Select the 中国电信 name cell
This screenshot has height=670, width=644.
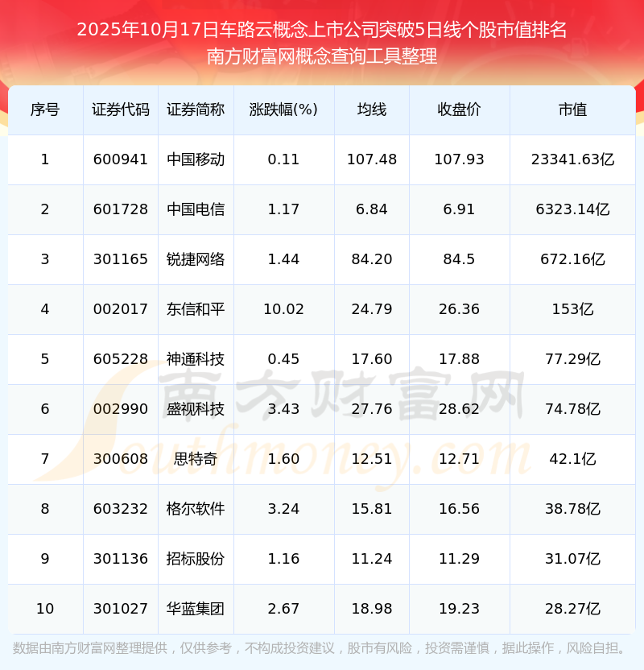tap(196, 209)
